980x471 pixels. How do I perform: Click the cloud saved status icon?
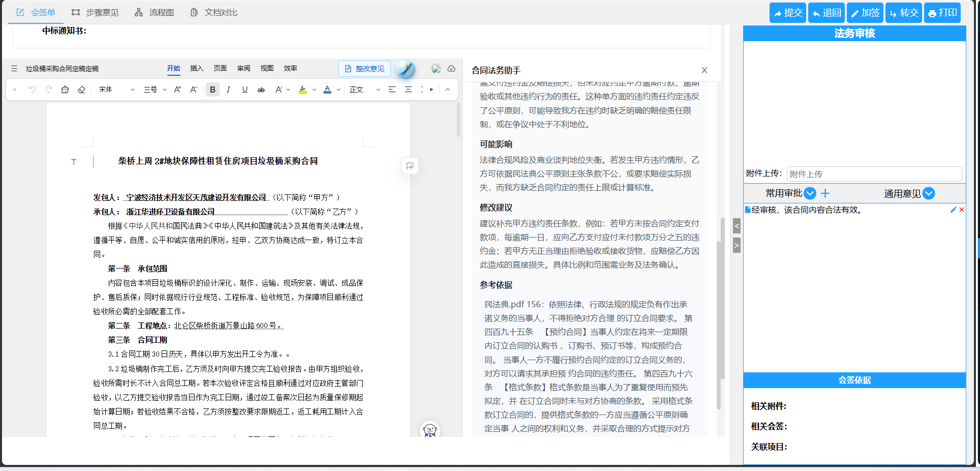451,69
